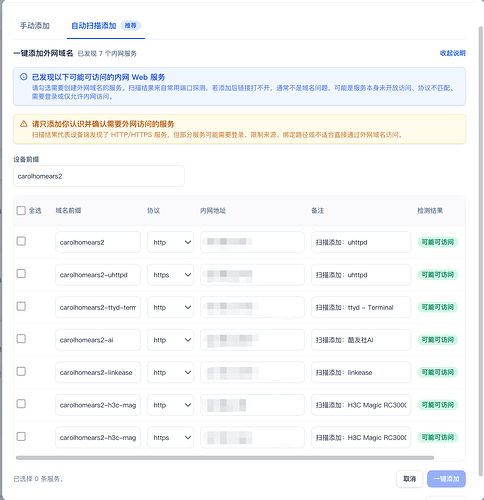Expand https dropdown in last h3c-mag row
Image resolution: width=484 pixels, height=500 pixels.
pos(170,437)
